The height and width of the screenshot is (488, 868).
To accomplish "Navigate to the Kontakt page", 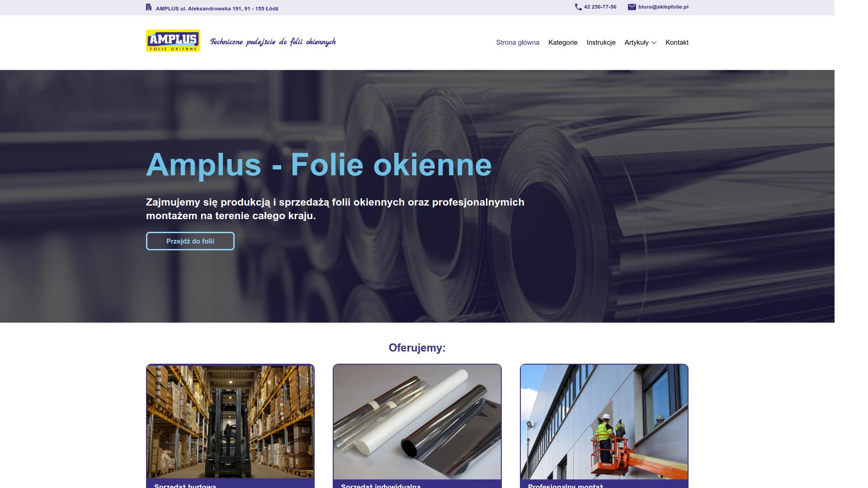I will (x=677, y=42).
